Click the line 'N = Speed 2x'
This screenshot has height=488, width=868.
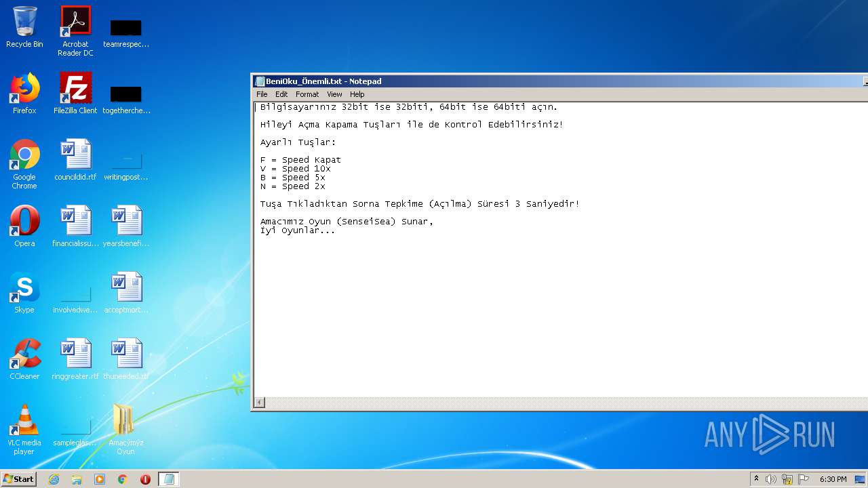click(x=292, y=186)
